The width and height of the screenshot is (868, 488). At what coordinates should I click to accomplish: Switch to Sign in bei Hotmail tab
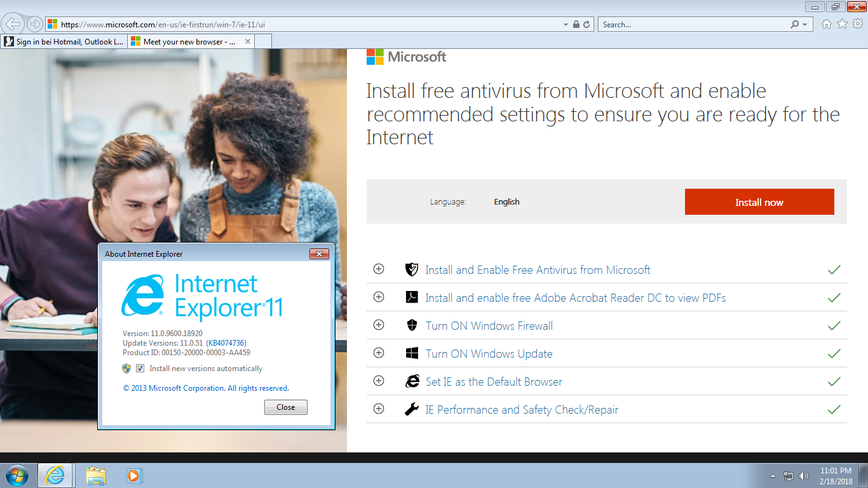(x=64, y=42)
